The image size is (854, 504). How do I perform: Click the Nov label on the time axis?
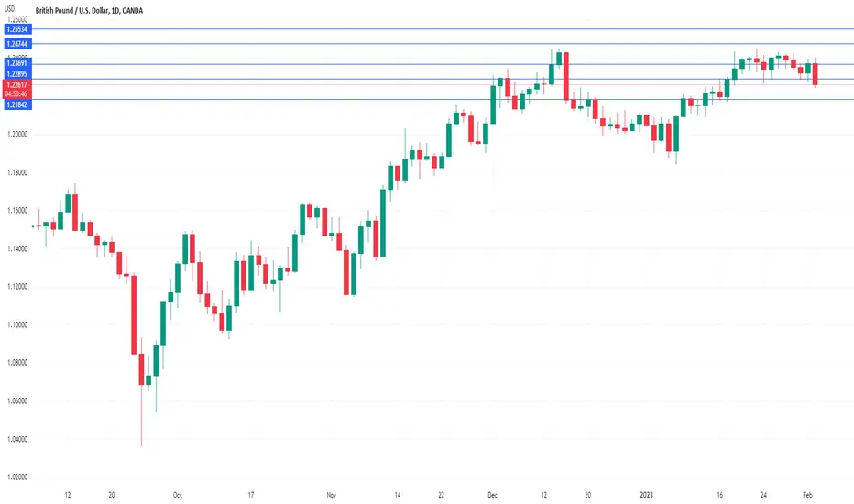[x=331, y=495]
